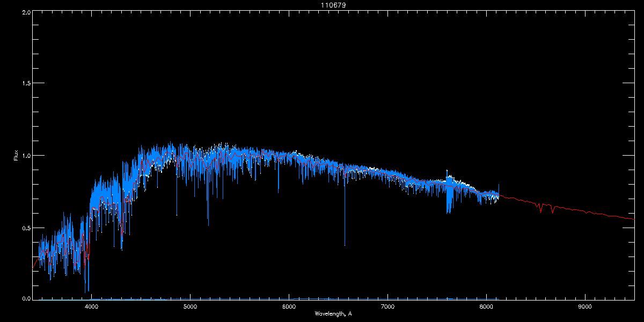Click the 0.0 y-axis tick label
The image size is (644, 322).
click(x=25, y=298)
